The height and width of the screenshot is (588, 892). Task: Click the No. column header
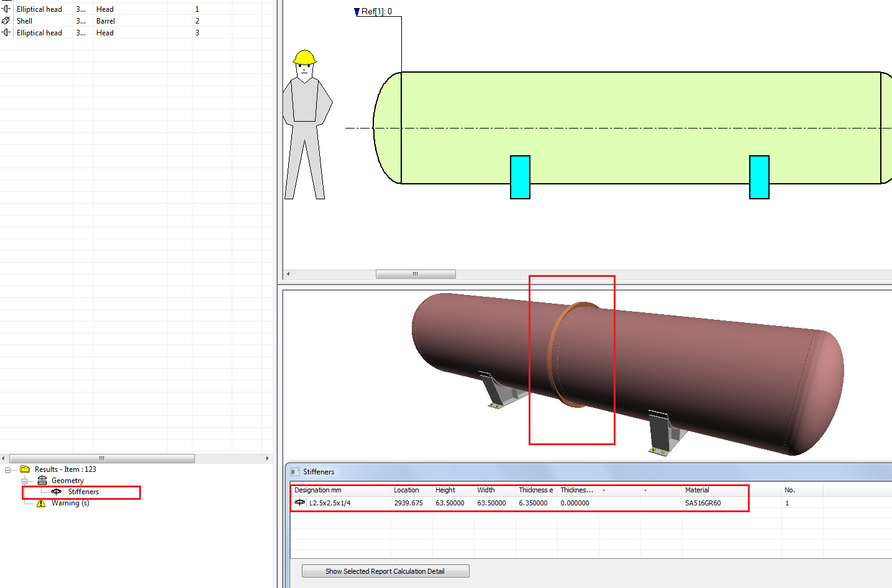pos(802,490)
